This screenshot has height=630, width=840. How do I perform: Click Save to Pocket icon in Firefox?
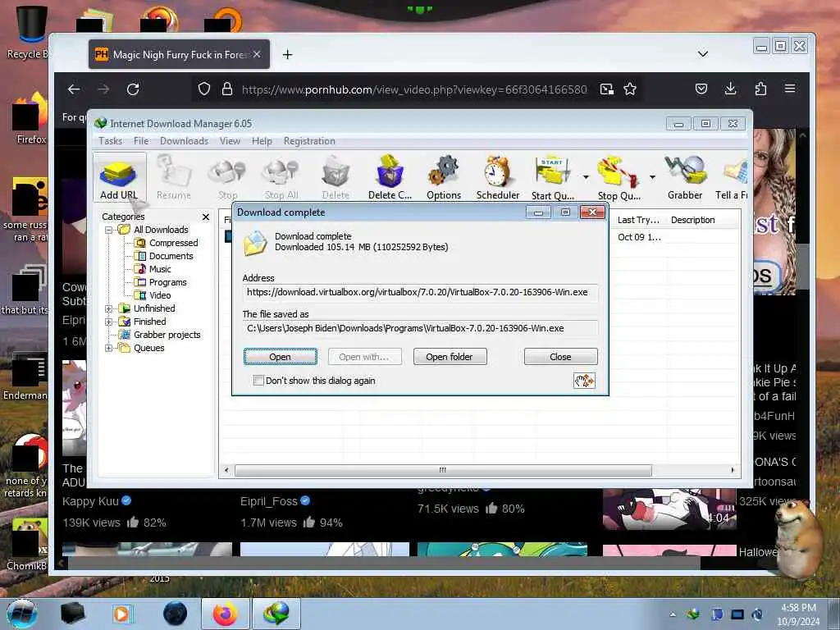pos(701,89)
